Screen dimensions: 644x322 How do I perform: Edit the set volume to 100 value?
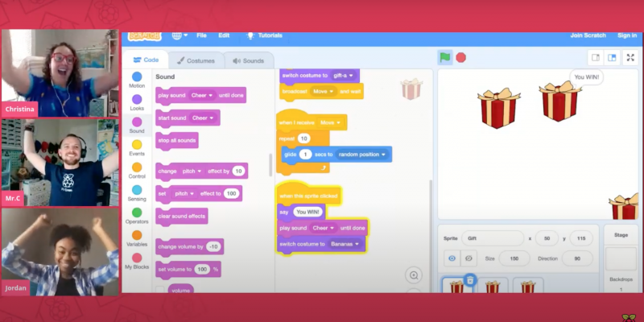coord(202,270)
